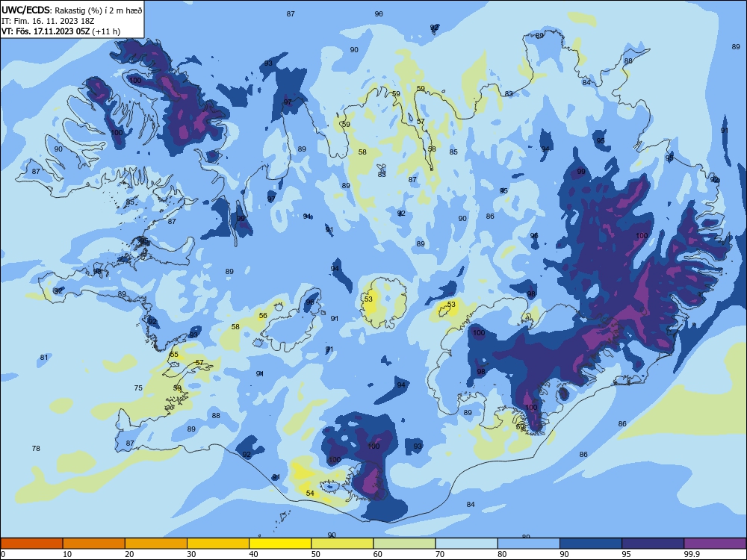Select the legend tick label 30
This screenshot has width=747, height=560.
click(x=191, y=554)
